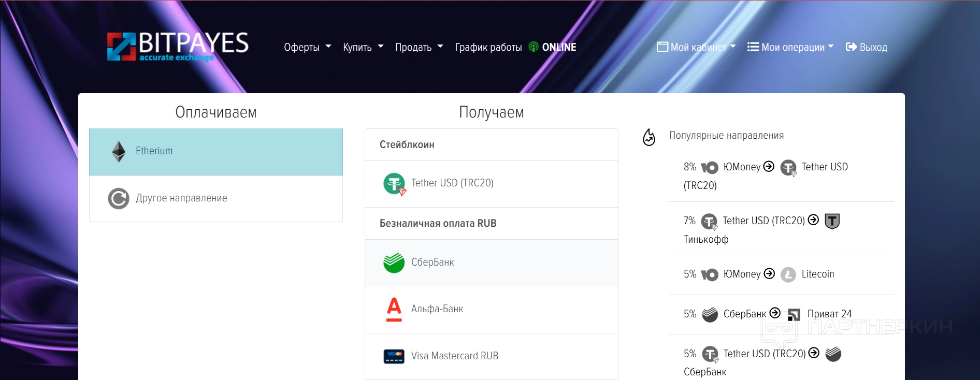Click the grey СберБанк icon in the bottom row
The height and width of the screenshot is (380, 980).
(833, 354)
